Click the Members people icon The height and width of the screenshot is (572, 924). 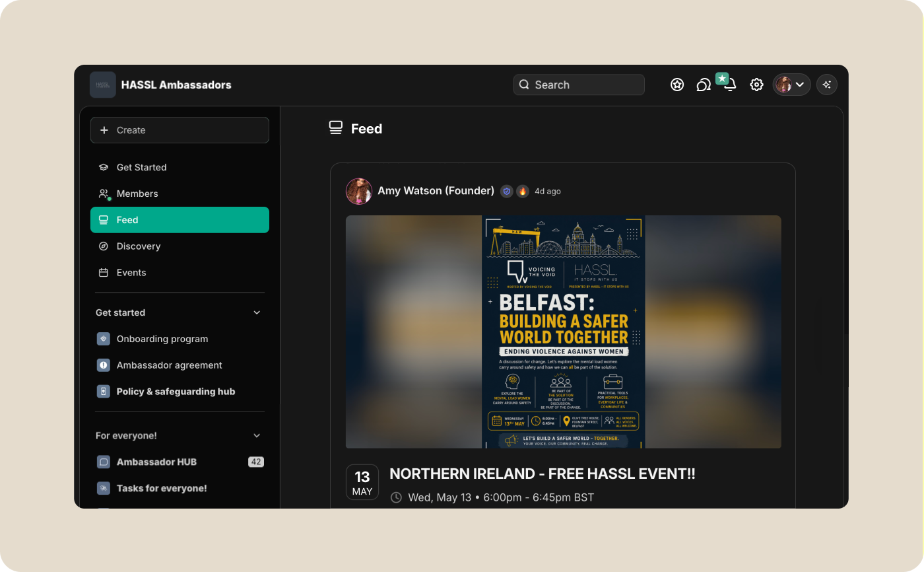pyautogui.click(x=104, y=194)
